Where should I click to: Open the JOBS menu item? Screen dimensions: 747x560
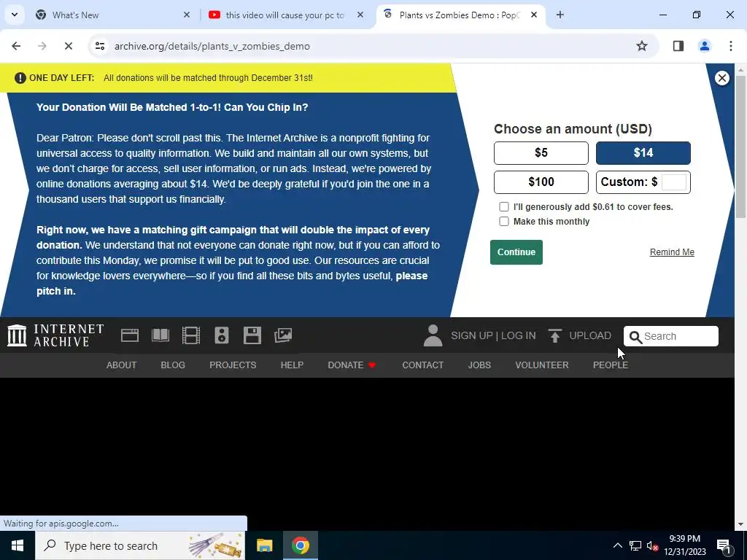[479, 365]
